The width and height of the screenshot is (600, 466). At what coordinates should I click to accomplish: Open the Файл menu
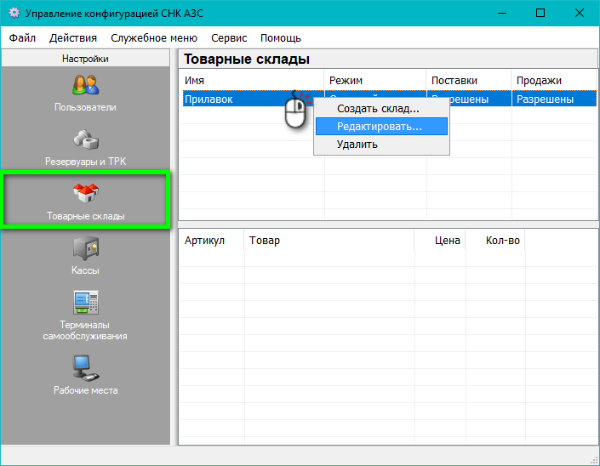(22, 38)
